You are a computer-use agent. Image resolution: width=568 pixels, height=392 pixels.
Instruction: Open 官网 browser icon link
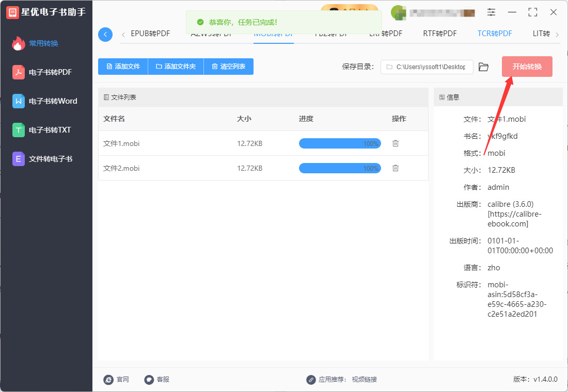(108, 379)
